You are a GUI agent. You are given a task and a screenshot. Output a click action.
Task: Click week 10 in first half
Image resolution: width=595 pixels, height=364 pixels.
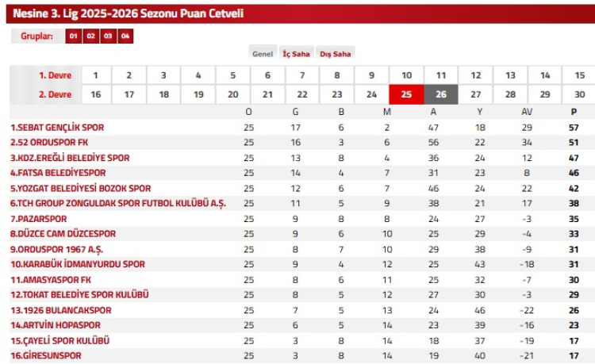point(406,75)
